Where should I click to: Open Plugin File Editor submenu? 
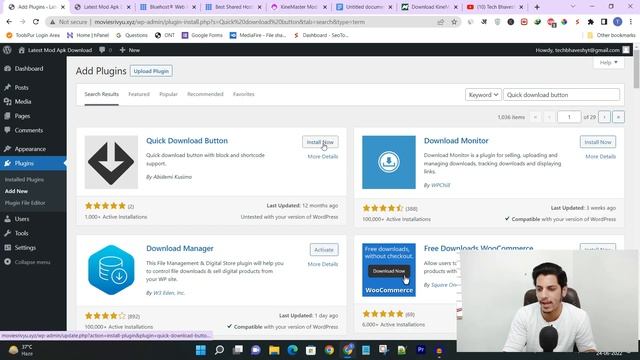coord(25,203)
